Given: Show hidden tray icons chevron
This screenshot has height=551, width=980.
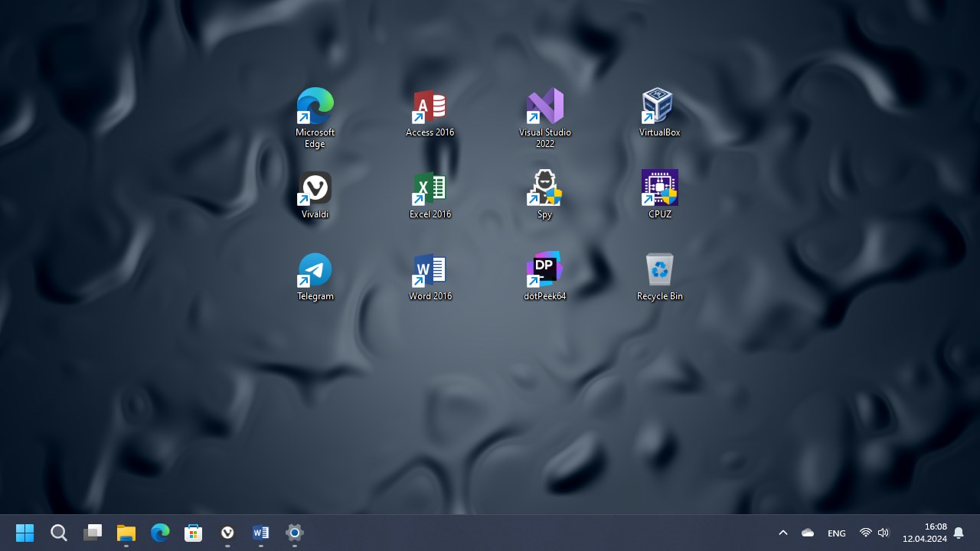Looking at the screenshot, I should click(783, 533).
